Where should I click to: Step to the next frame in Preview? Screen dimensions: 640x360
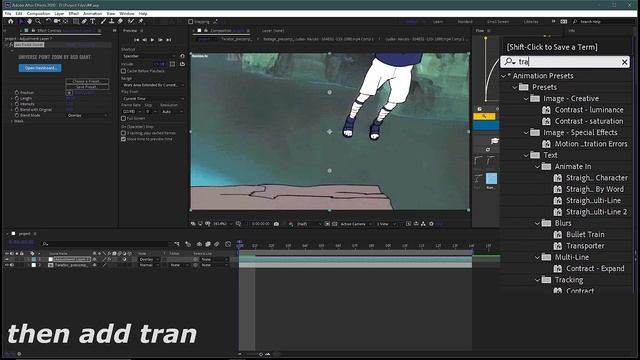coord(160,40)
